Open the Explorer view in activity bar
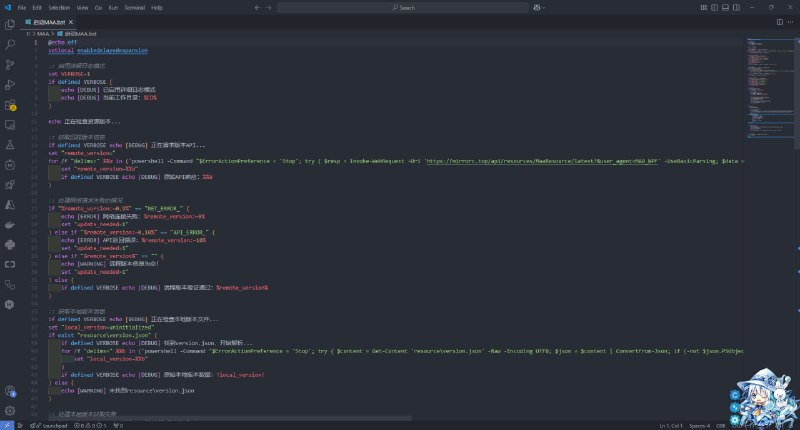The image size is (800, 430). 11,25
